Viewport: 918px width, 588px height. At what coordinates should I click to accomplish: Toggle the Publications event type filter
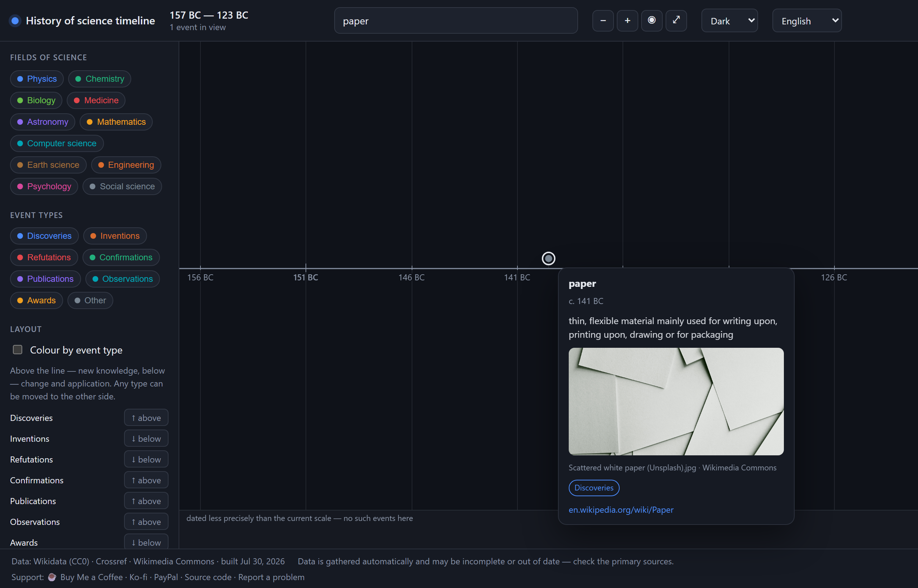pyautogui.click(x=46, y=279)
